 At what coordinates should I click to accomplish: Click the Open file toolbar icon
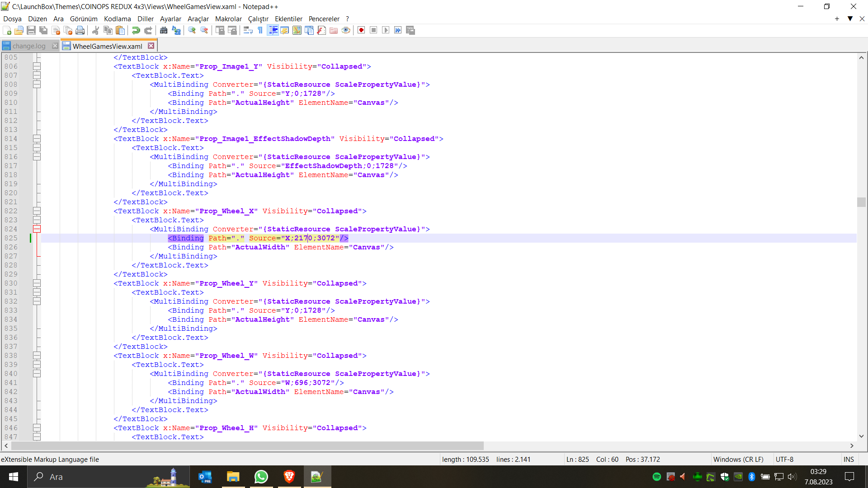tap(19, 30)
